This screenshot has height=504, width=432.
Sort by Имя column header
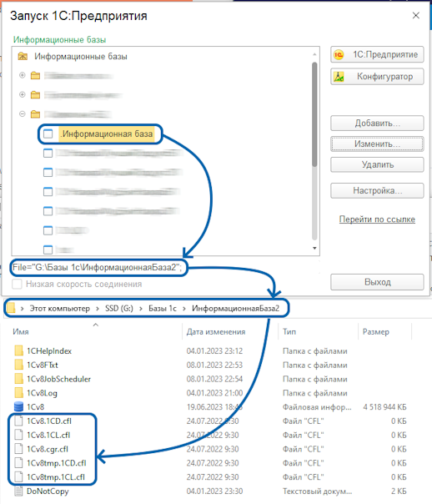(x=21, y=332)
